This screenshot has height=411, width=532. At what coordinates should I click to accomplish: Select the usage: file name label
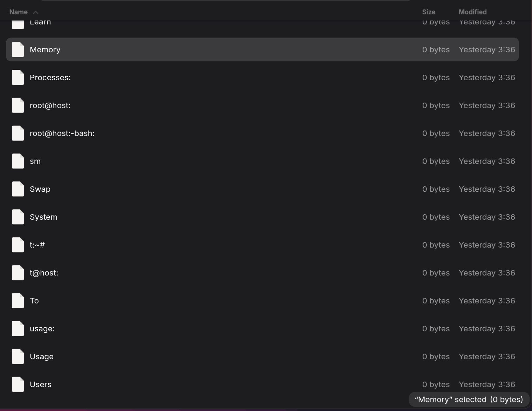coord(42,329)
